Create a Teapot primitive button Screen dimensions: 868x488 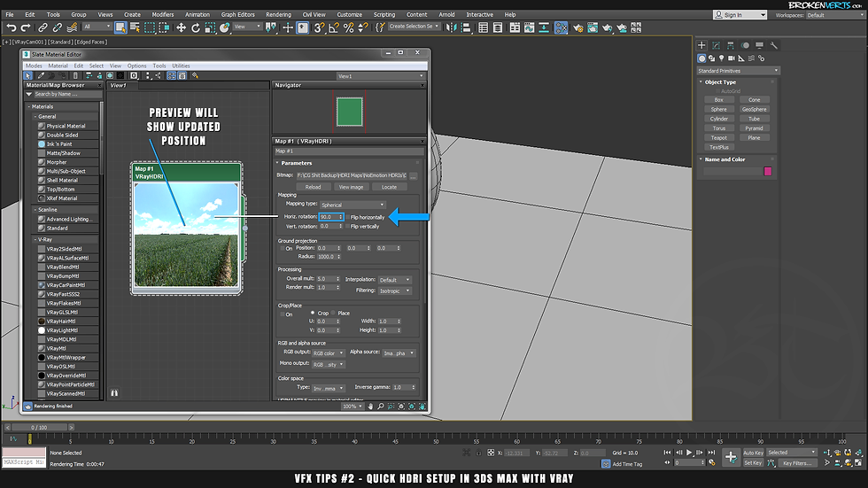click(718, 138)
